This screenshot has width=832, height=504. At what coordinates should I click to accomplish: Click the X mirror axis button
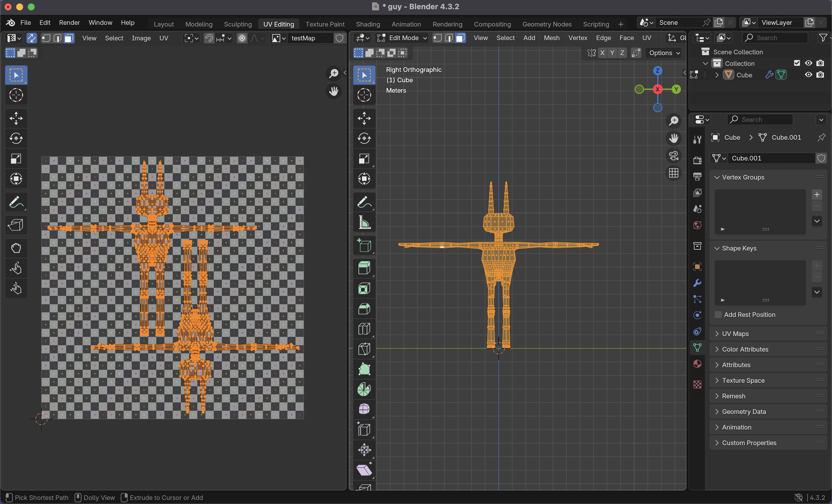point(602,53)
